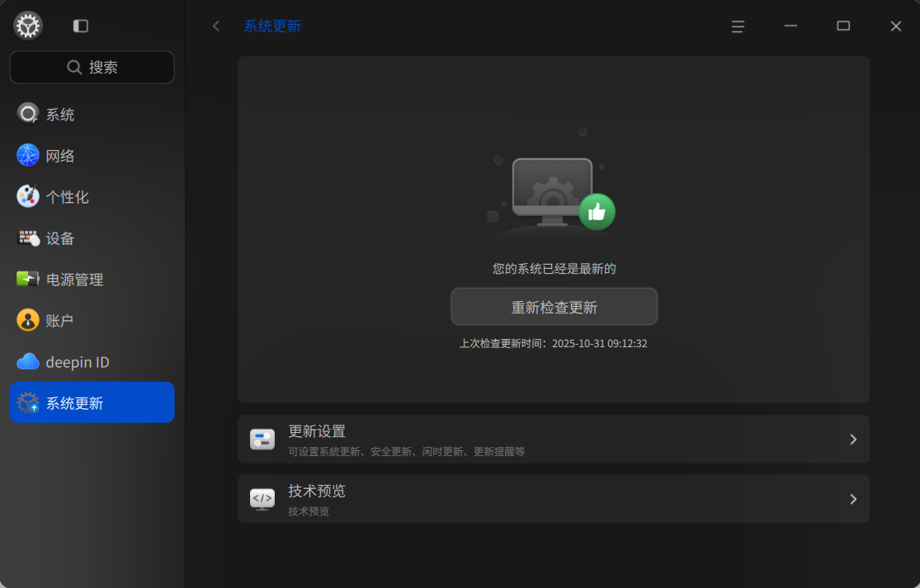The image size is (920, 588).
Task: Open the 系统 settings category
Action: click(x=92, y=115)
